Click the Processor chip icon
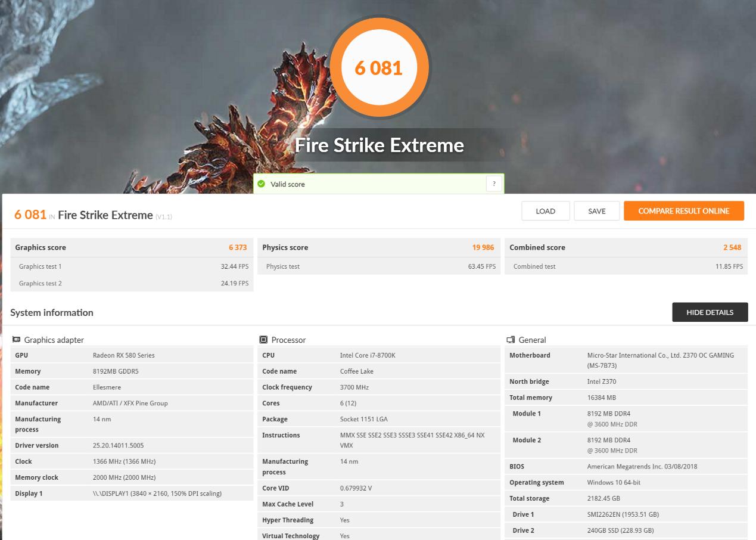The image size is (756, 540). tap(263, 340)
